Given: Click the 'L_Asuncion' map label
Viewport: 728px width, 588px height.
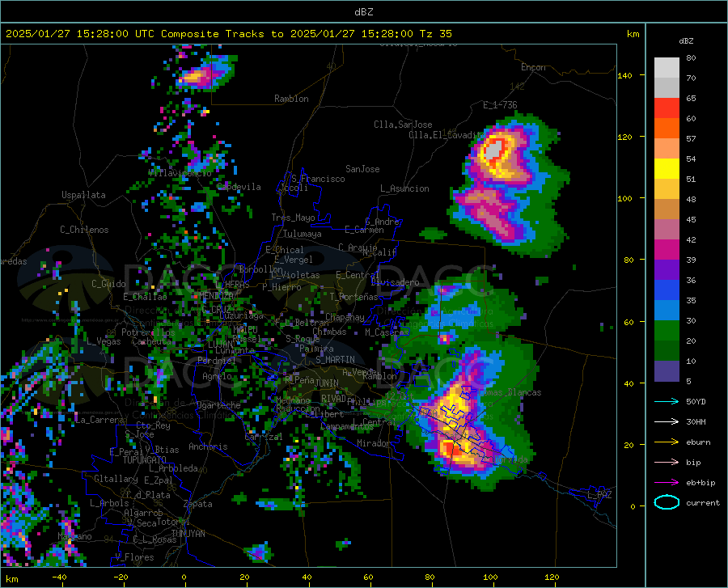Looking at the screenshot, I should point(404,188).
